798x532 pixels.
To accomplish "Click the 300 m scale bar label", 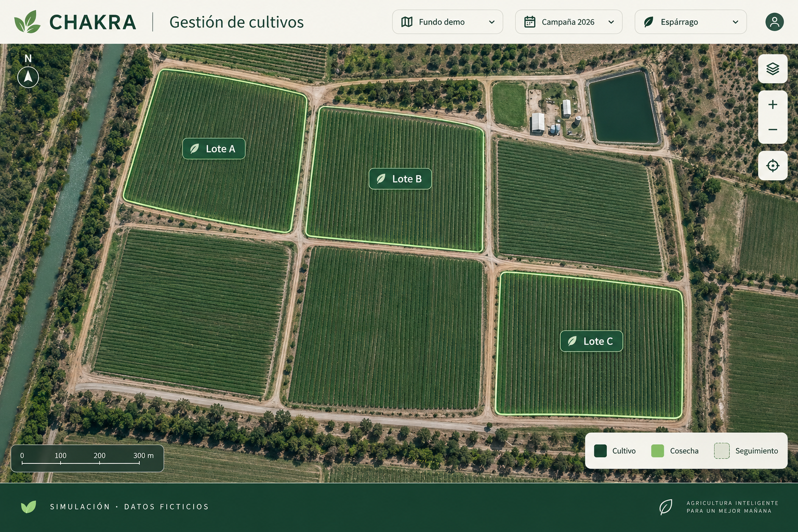I will pos(143,456).
